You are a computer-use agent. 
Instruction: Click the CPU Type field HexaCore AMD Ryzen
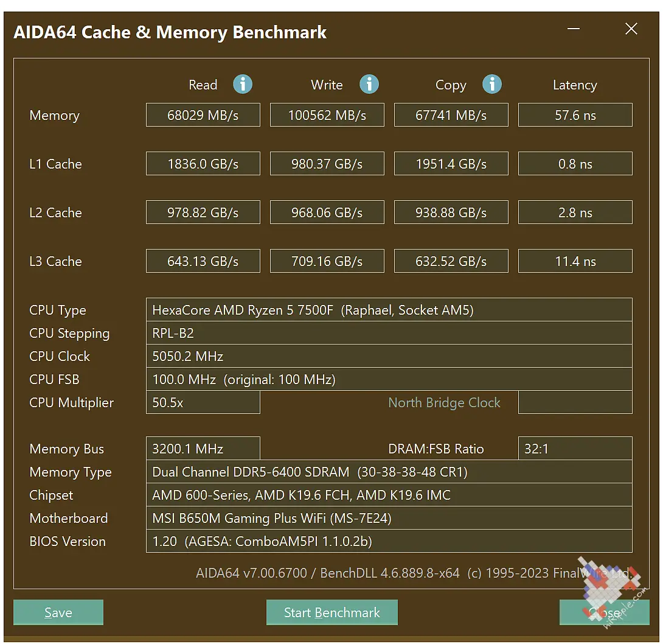pyautogui.click(x=389, y=310)
